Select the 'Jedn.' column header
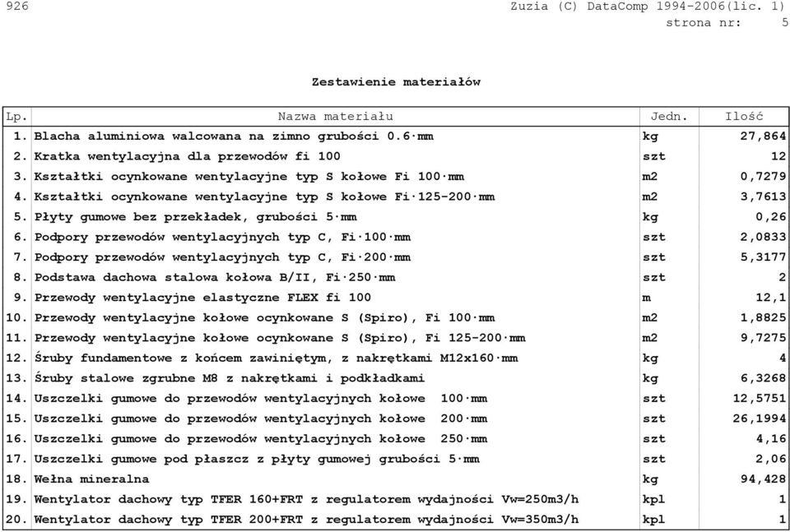 [x=669, y=117]
